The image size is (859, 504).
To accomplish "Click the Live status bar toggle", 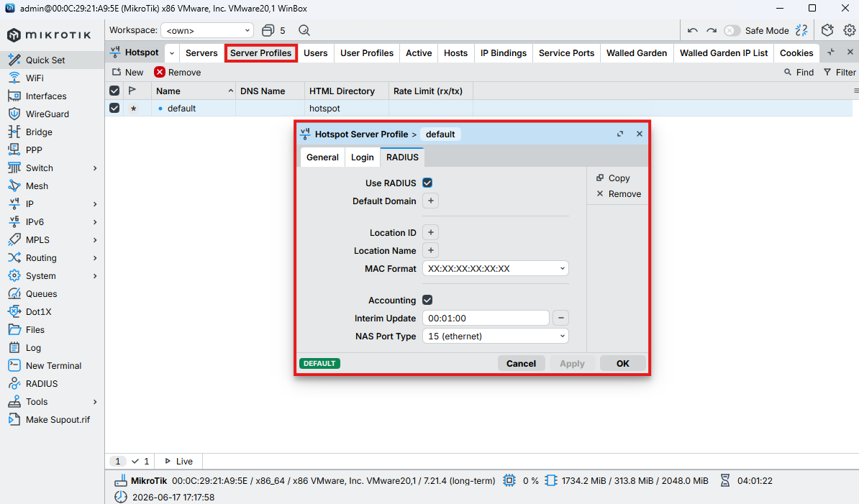I will click(178, 462).
